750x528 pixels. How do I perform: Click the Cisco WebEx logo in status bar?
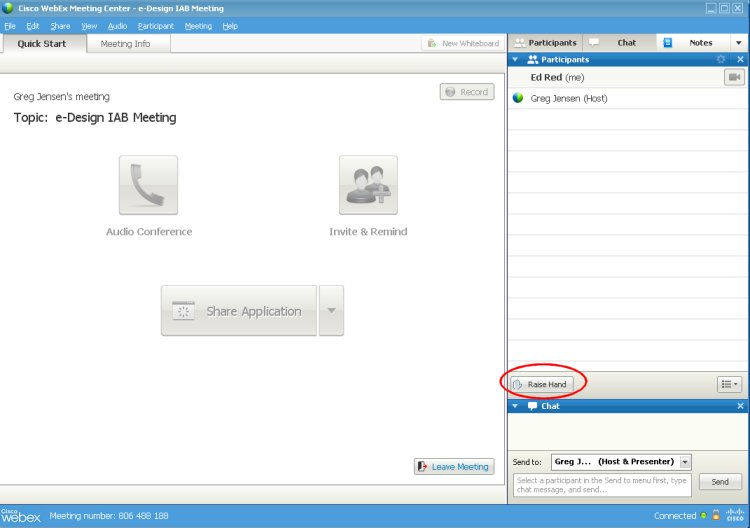pos(21,516)
